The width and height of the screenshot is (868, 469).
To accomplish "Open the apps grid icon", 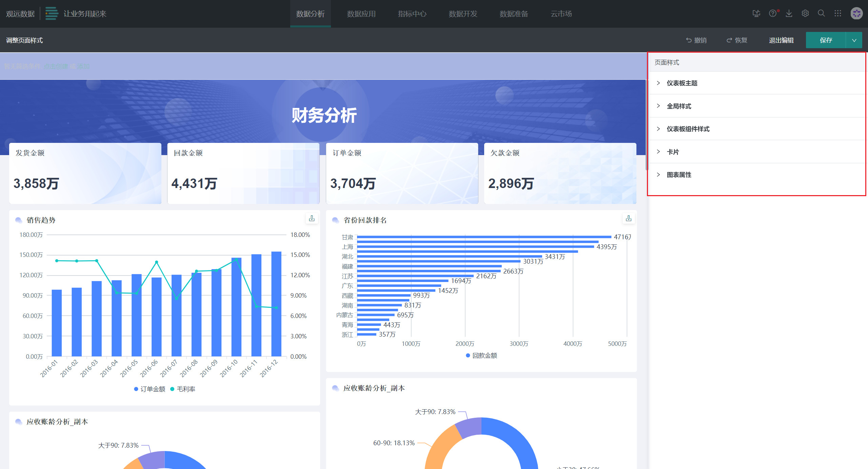I will coord(838,14).
